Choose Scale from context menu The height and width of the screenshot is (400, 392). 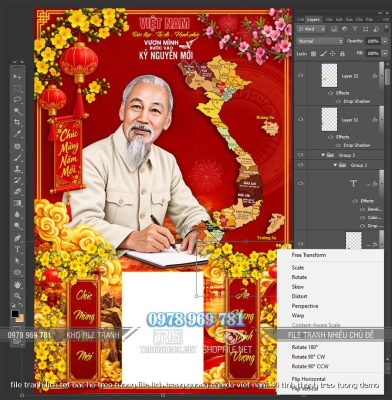pyautogui.click(x=298, y=267)
